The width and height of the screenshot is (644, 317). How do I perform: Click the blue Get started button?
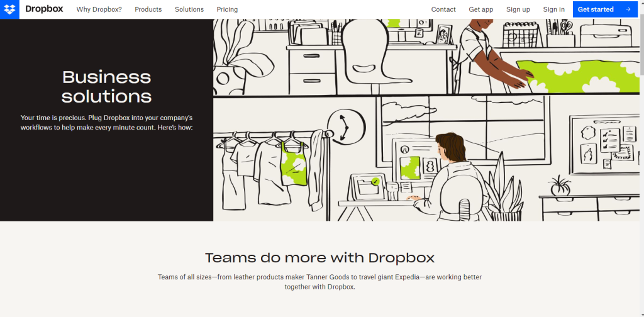605,9
